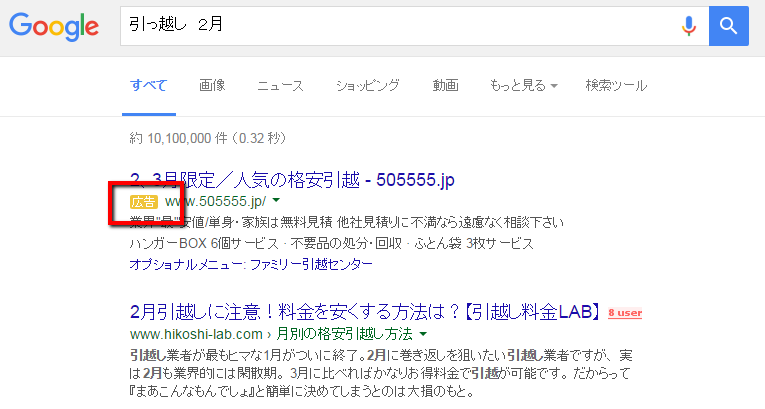Click the ハンガーBOX 6個サービス text
The image size is (765, 409).
[204, 244]
